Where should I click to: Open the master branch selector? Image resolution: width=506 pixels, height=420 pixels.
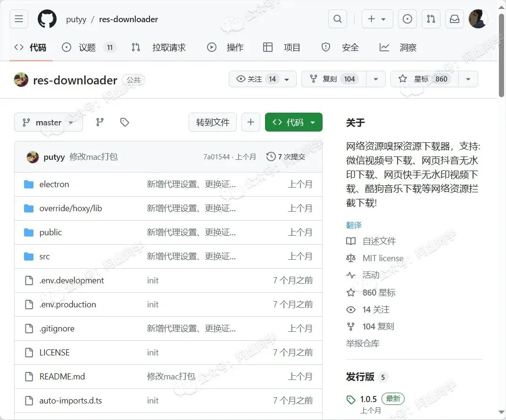click(49, 122)
